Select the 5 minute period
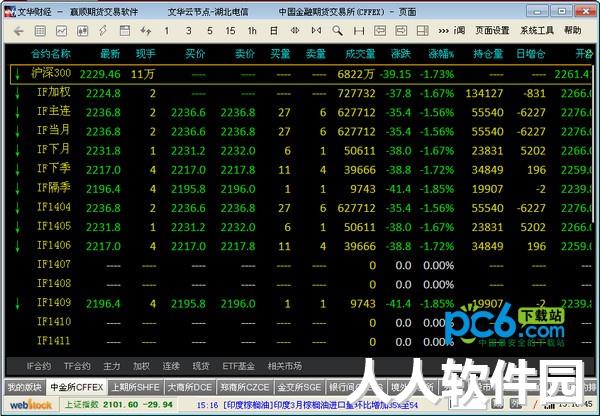Viewport: 600px width, 416px height. coord(210,31)
